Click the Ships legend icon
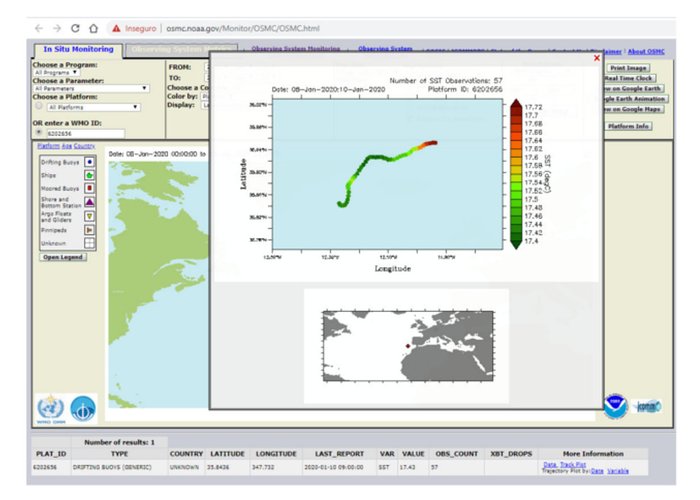This screenshot has width=700, height=500. click(x=90, y=173)
